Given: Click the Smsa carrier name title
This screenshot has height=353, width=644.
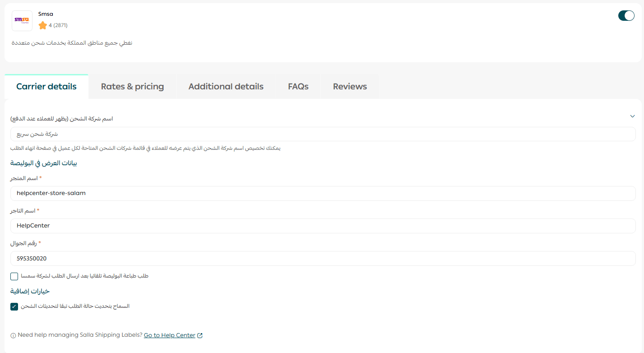Looking at the screenshot, I should click(46, 14).
